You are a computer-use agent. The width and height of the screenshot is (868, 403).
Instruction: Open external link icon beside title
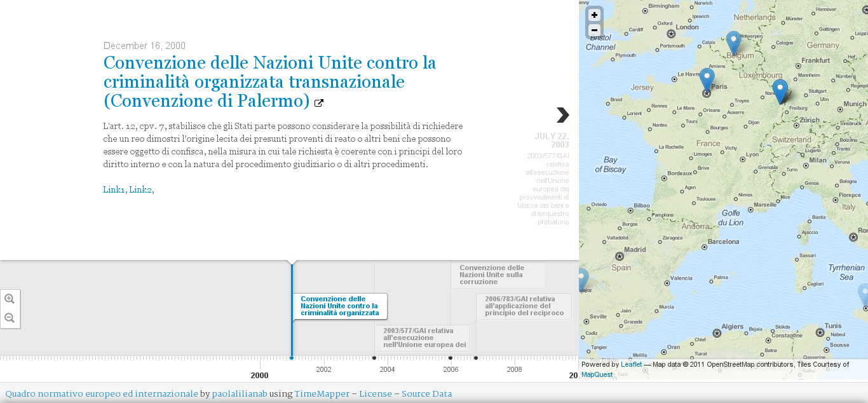click(319, 103)
